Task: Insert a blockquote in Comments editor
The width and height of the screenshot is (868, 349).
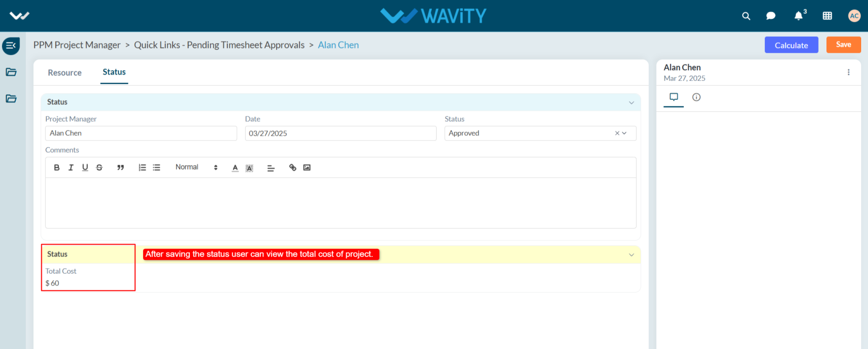Action: tap(120, 168)
